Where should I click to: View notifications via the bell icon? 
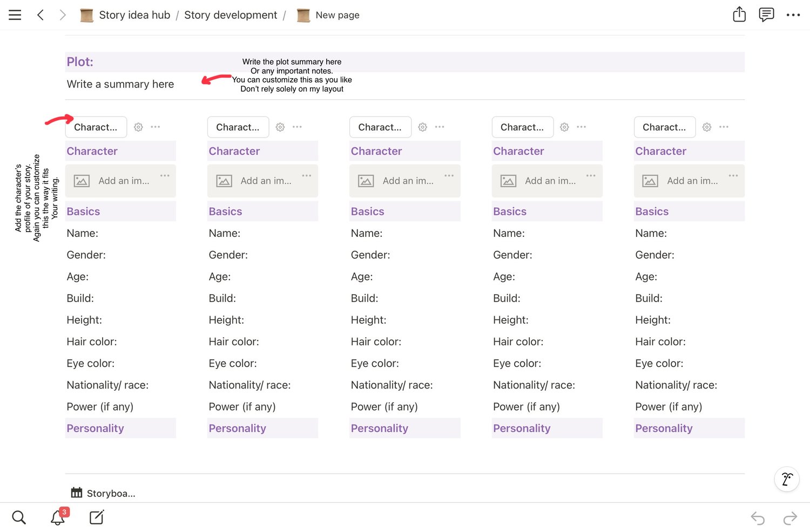(x=58, y=517)
